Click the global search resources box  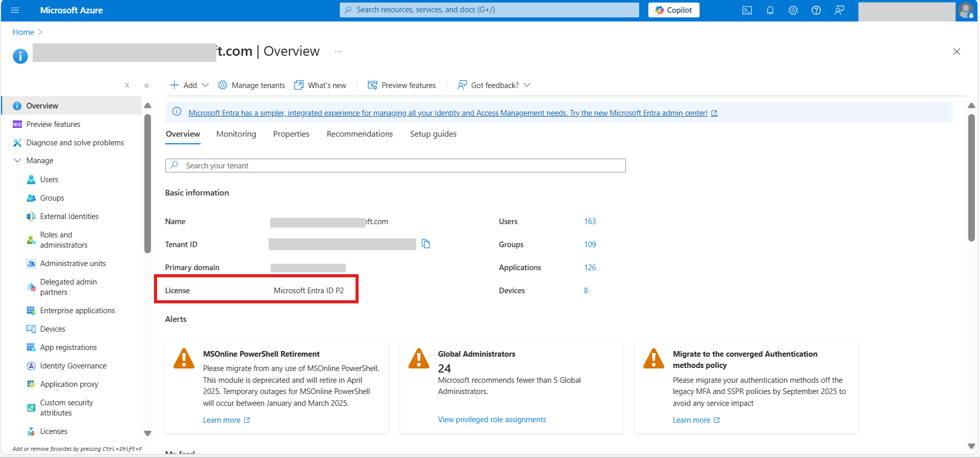(489, 10)
